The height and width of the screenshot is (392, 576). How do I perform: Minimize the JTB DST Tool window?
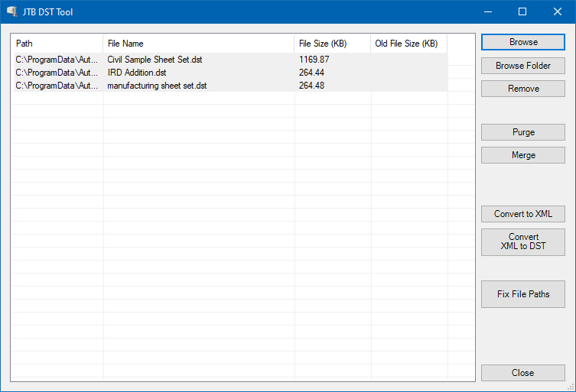tap(488, 11)
